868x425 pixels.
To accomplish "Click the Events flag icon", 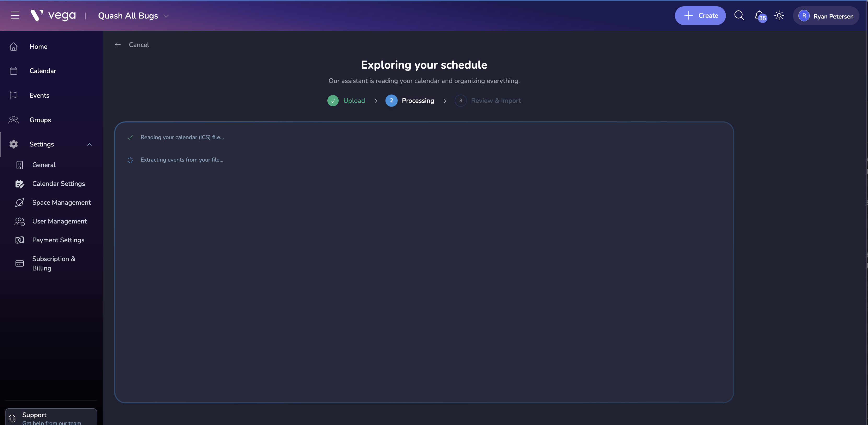I will tap(14, 95).
